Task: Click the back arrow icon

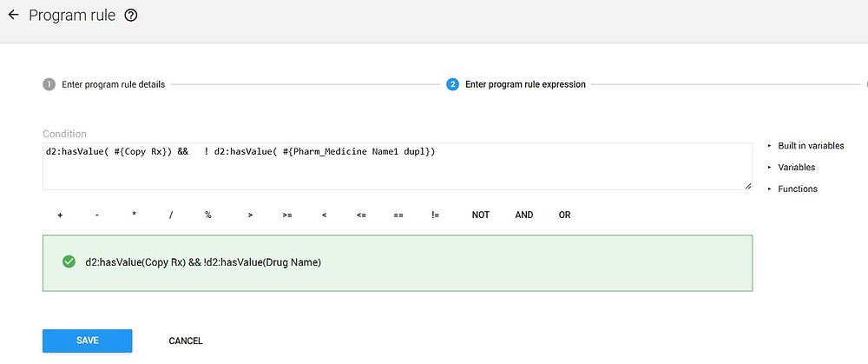Action: click(x=13, y=16)
